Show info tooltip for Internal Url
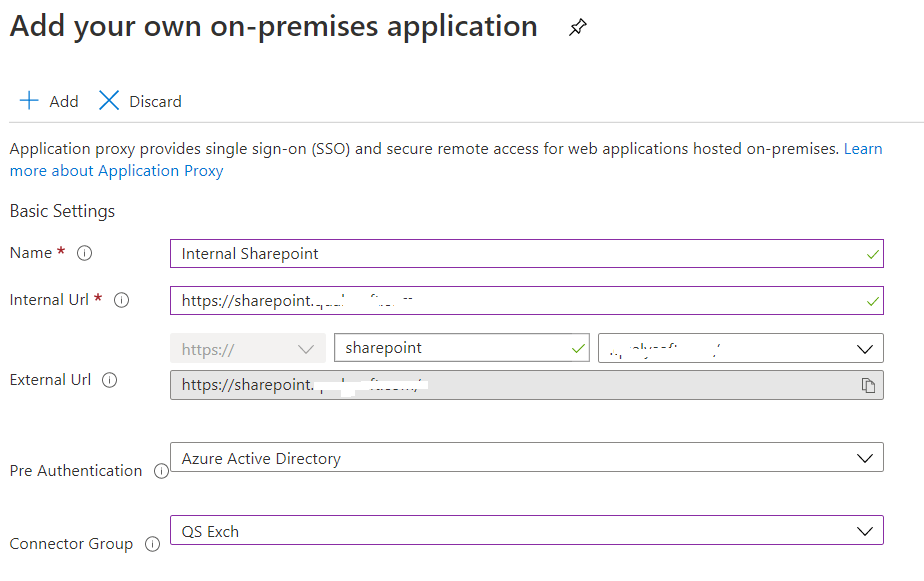 122,300
